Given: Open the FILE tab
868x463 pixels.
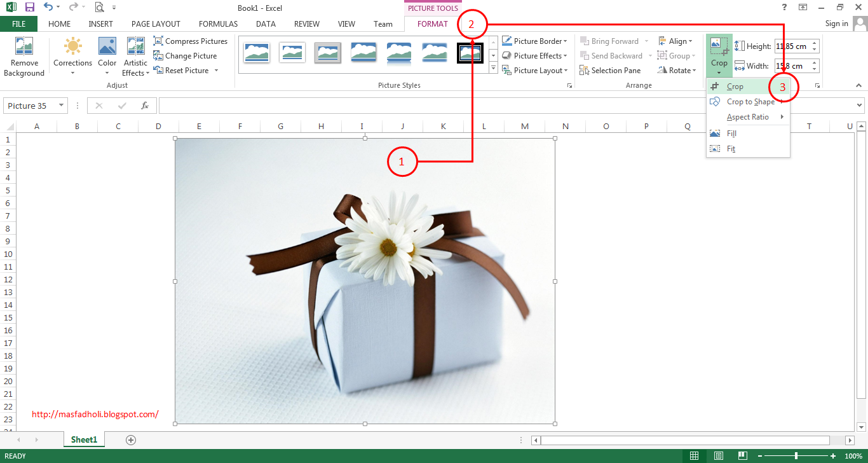Looking at the screenshot, I should point(18,24).
